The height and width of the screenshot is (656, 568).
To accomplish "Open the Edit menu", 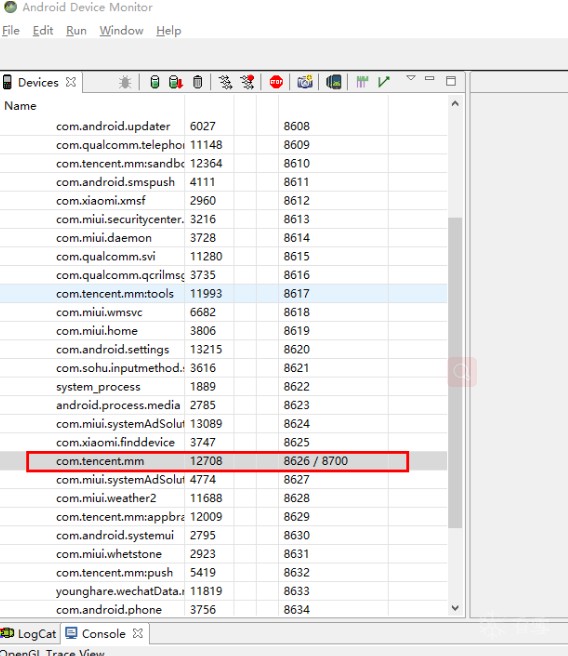I will click(x=43, y=31).
